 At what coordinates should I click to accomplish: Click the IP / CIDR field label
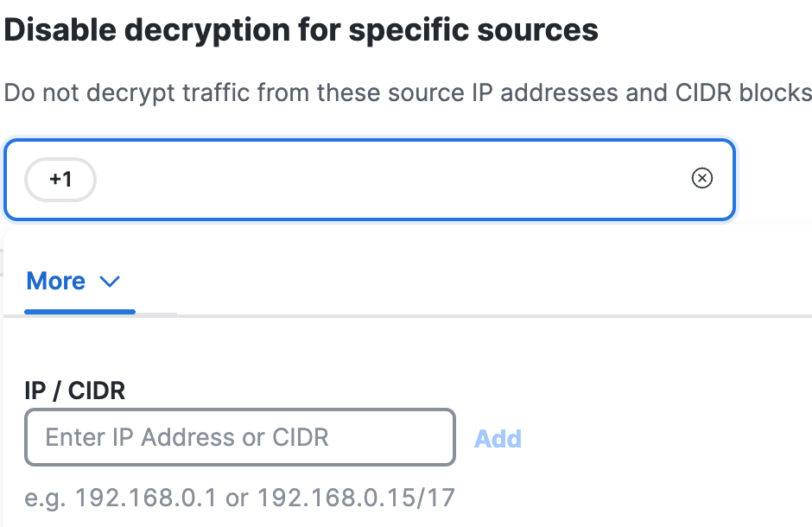coord(75,390)
